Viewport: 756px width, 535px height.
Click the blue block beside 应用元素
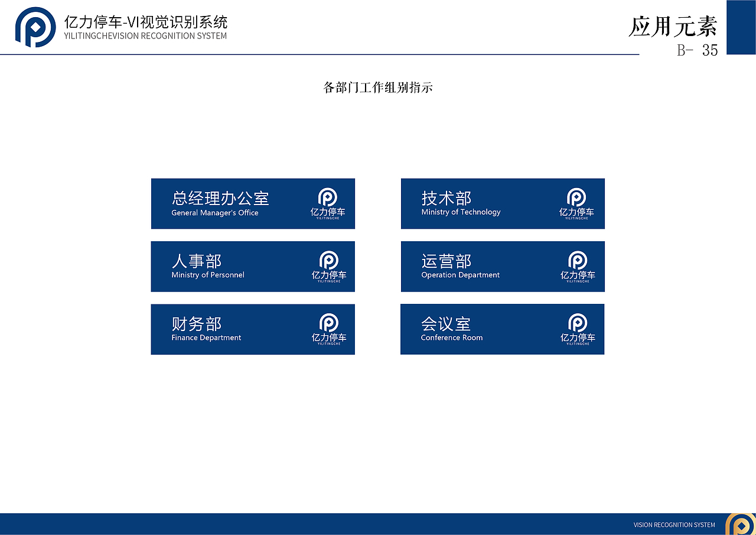[741, 27]
